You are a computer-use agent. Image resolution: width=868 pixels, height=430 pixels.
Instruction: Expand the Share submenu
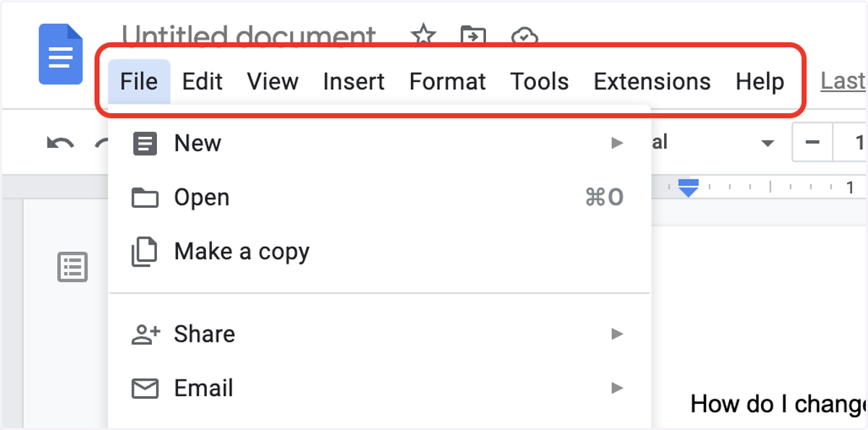pyautogui.click(x=380, y=334)
